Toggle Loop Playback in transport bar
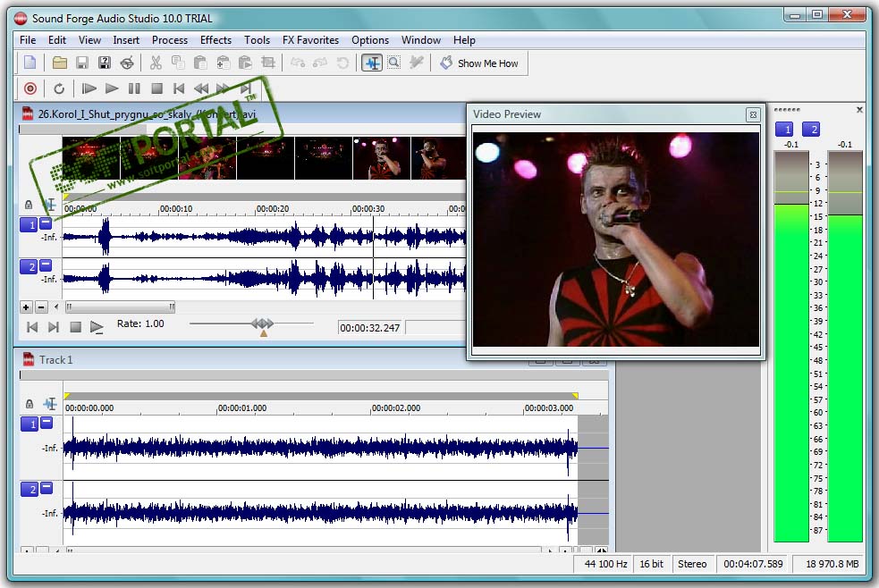This screenshot has height=588, width=879. pos(59,88)
